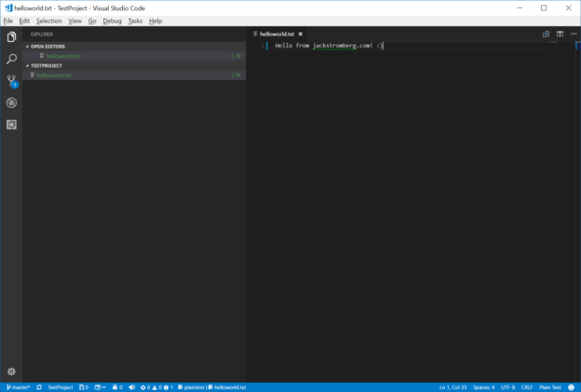Minimize the VS Code window
The width and height of the screenshot is (581, 392).
520,7
